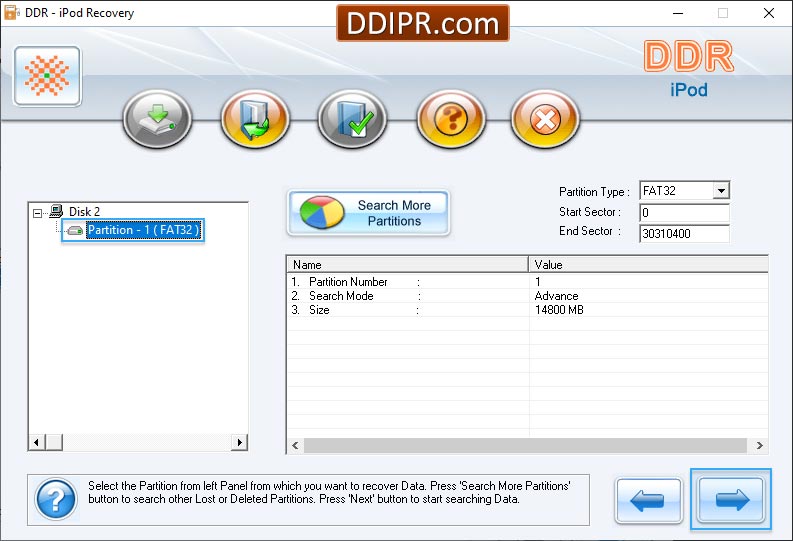Click the Advance value cell
The image size is (793, 541).
556,296
